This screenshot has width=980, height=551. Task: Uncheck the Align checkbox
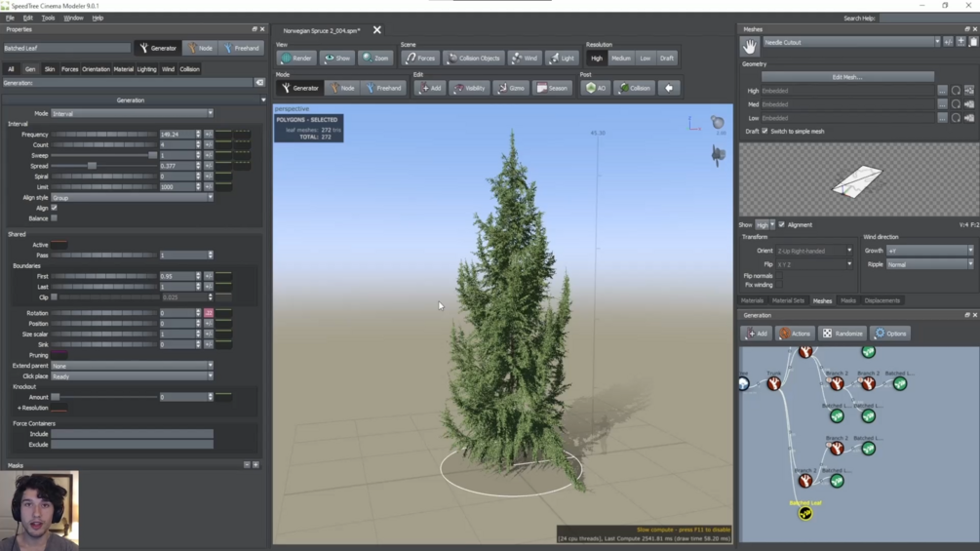(55, 208)
